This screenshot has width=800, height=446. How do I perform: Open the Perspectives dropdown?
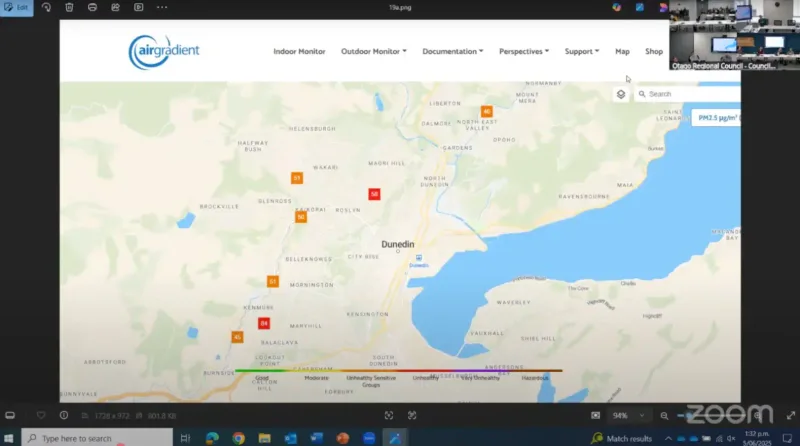tap(524, 51)
